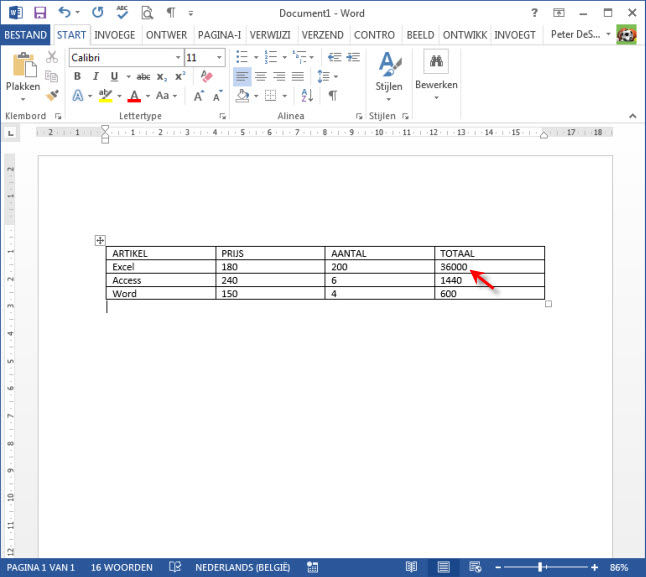Click the Plakken paste clipboard icon

pos(24,65)
